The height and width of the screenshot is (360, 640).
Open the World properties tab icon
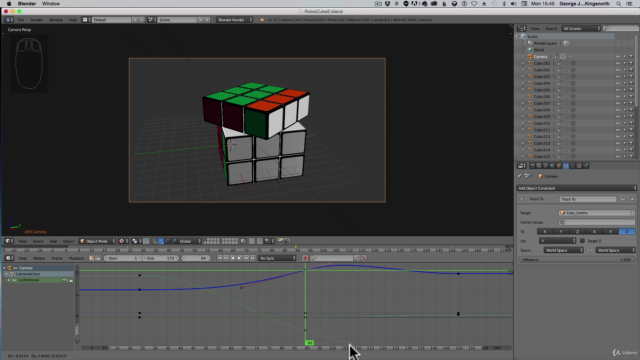point(552,166)
